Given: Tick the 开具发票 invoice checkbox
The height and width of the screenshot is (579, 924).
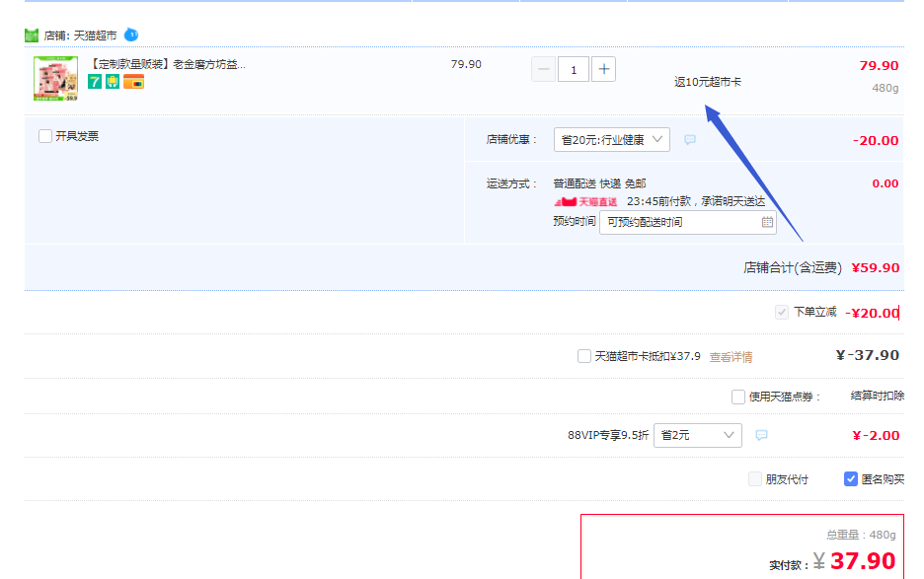Looking at the screenshot, I should coord(45,136).
